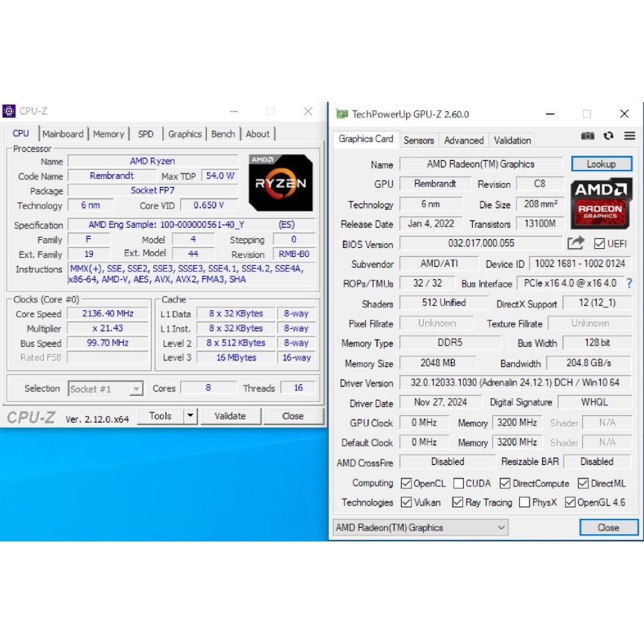Click the Ryzen logo in CPU-Z
The width and height of the screenshot is (644, 644).
click(x=280, y=183)
